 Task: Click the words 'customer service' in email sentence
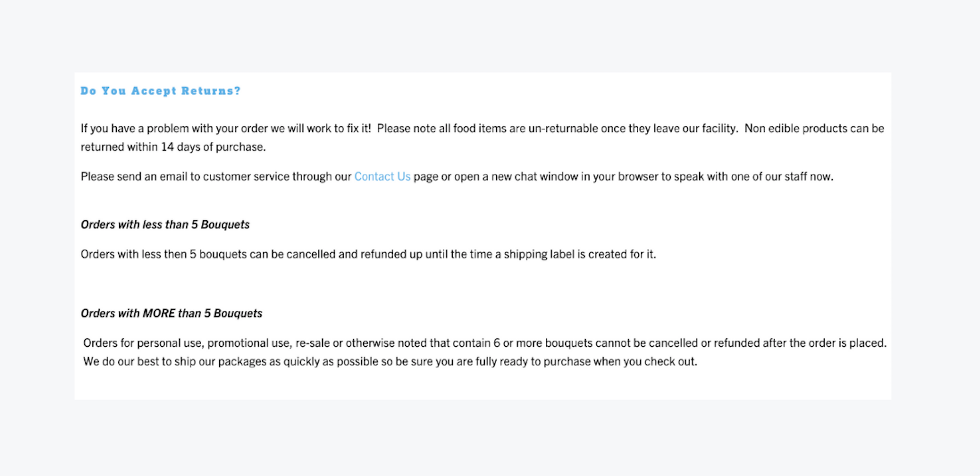[246, 176]
